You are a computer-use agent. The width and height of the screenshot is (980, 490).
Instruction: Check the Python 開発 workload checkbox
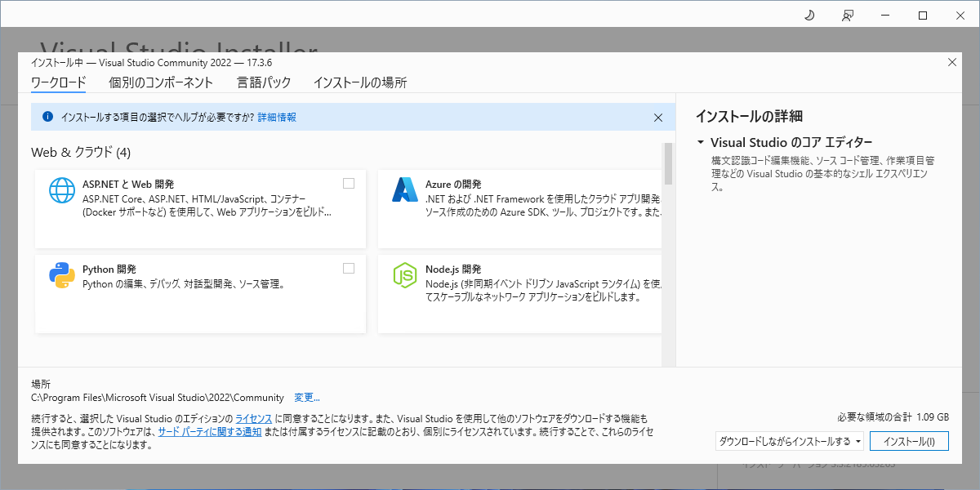pyautogui.click(x=349, y=268)
